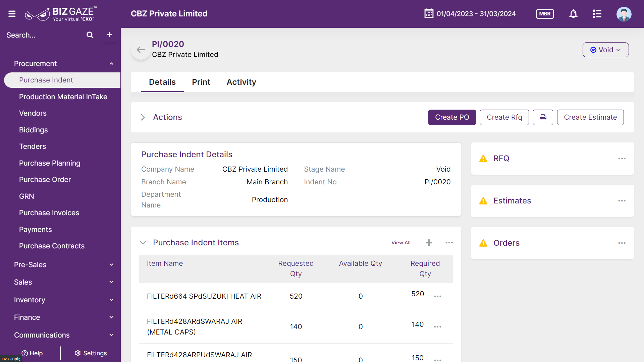This screenshot has width=644, height=362.
Task: Open the financial year calendar icon
Action: click(x=429, y=13)
